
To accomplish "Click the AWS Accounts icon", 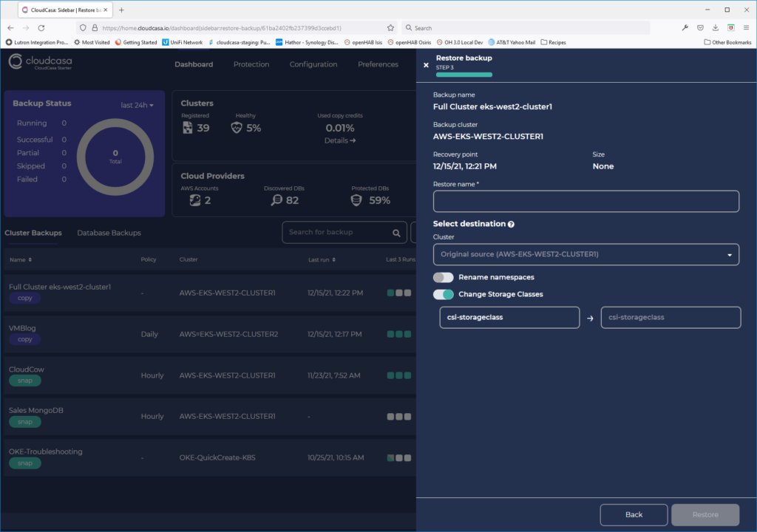I will click(195, 200).
